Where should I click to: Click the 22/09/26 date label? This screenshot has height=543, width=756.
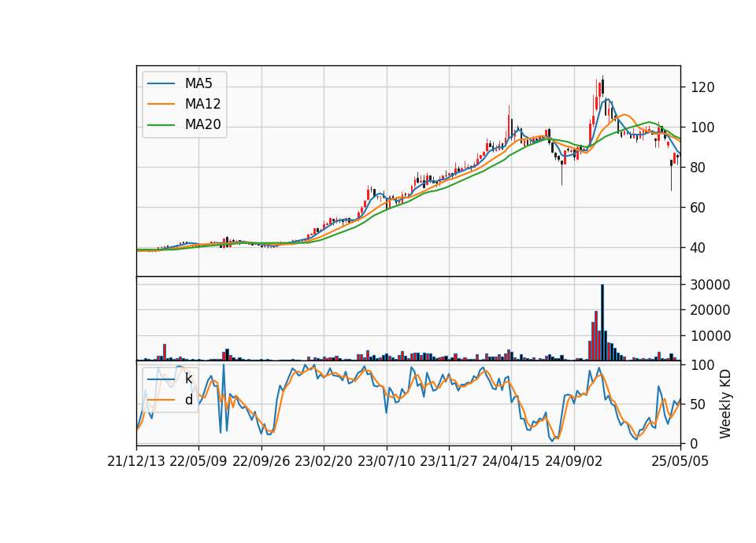pyautogui.click(x=261, y=462)
